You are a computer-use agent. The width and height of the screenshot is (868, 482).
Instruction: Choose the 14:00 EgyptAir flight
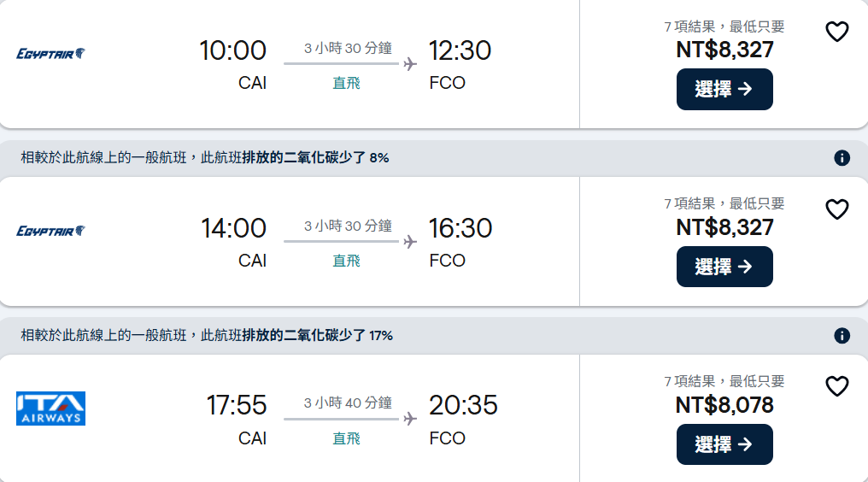(x=724, y=267)
